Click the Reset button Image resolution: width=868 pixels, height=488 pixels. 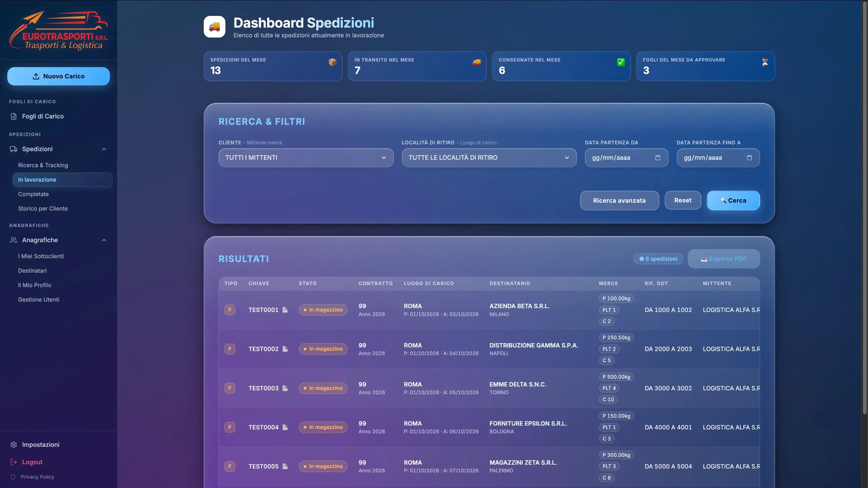[683, 201]
